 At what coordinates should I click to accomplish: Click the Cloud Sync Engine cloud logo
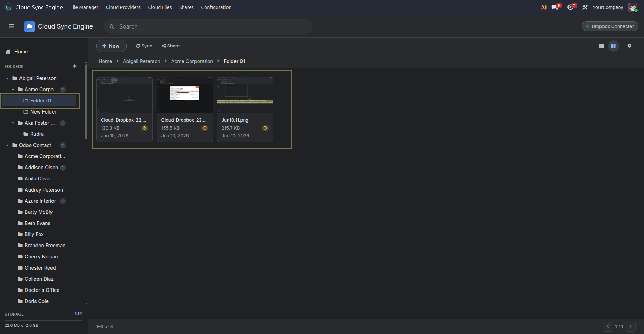click(x=30, y=26)
